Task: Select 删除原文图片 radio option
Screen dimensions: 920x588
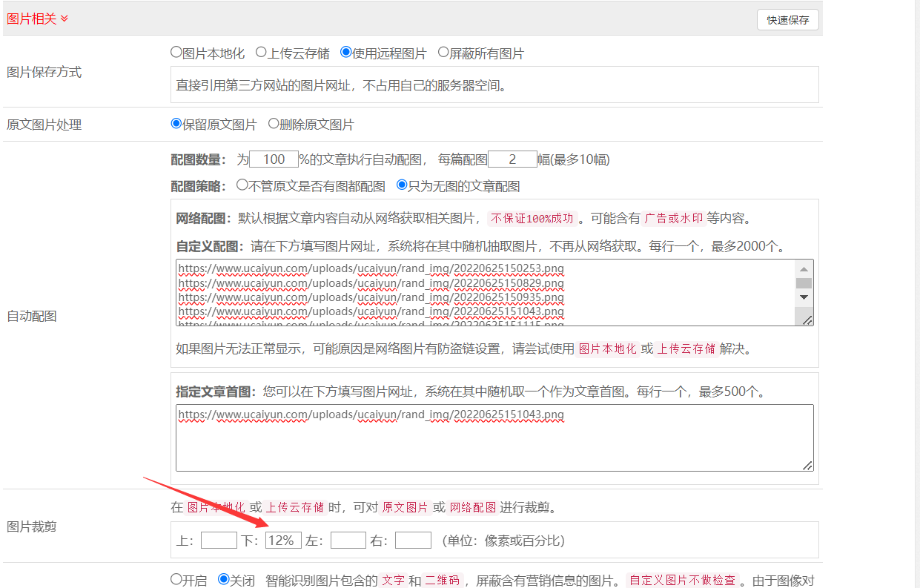Action: pyautogui.click(x=274, y=124)
